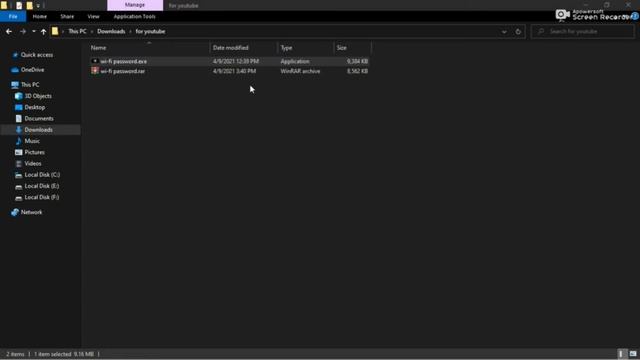Switch to the Home ribbon tab
The height and width of the screenshot is (360, 640).
pyautogui.click(x=40, y=16)
